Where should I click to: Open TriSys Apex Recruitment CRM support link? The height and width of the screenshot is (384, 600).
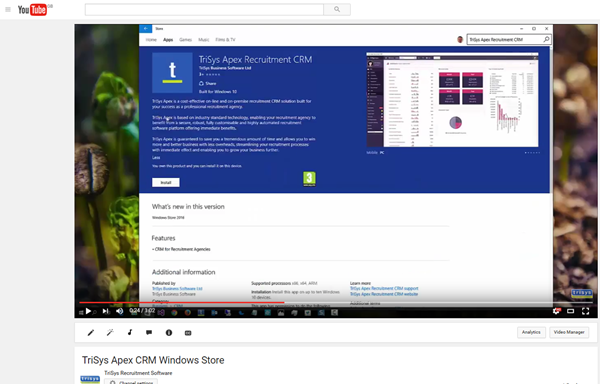click(384, 288)
